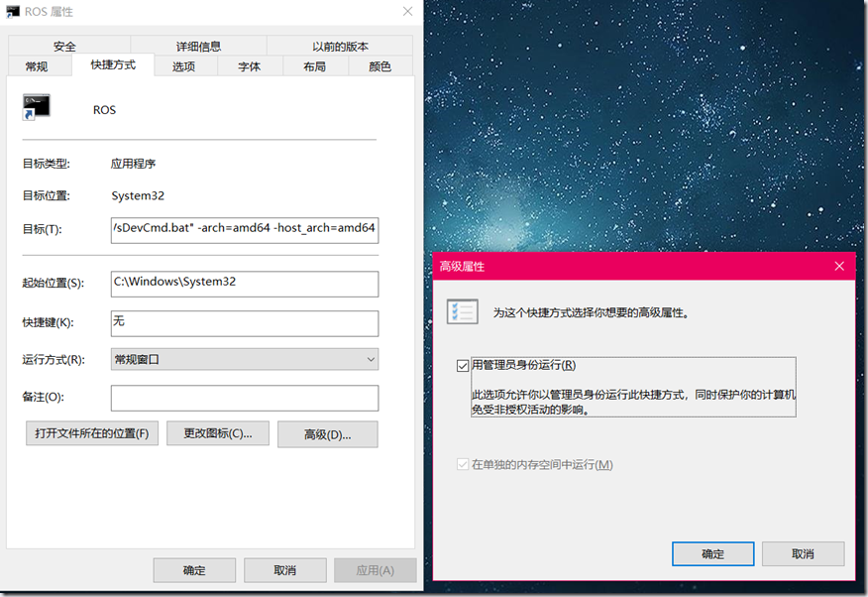Click 更改图标(C)... button
The image size is (868, 597).
click(x=218, y=433)
